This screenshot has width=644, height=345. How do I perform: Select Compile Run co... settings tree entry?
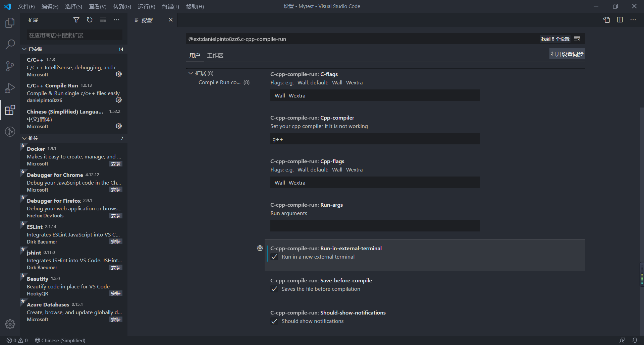[224, 82]
